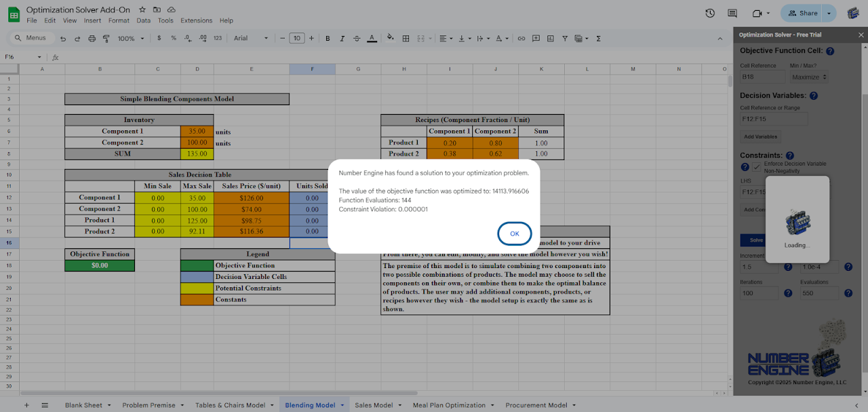Open the Format menu
This screenshot has width=868, height=412.
pos(119,21)
